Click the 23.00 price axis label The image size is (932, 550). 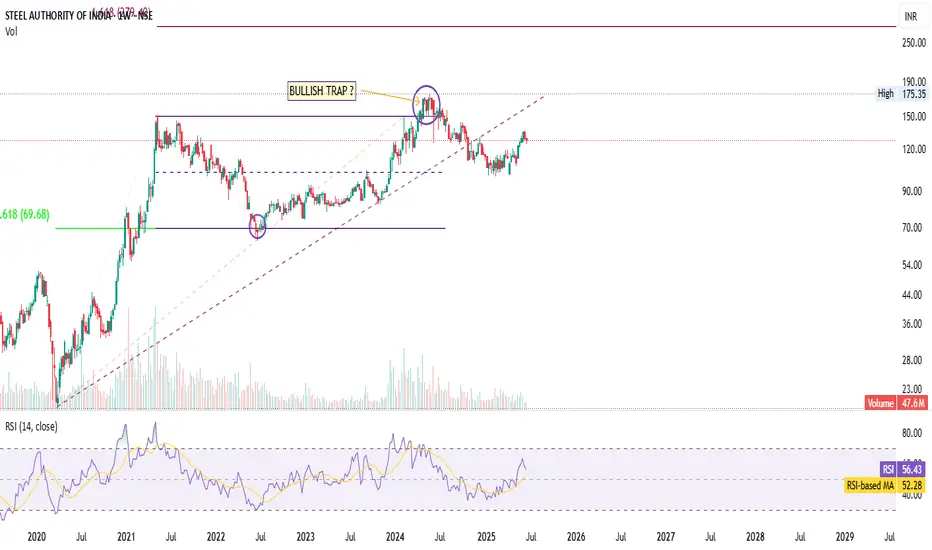(x=912, y=389)
